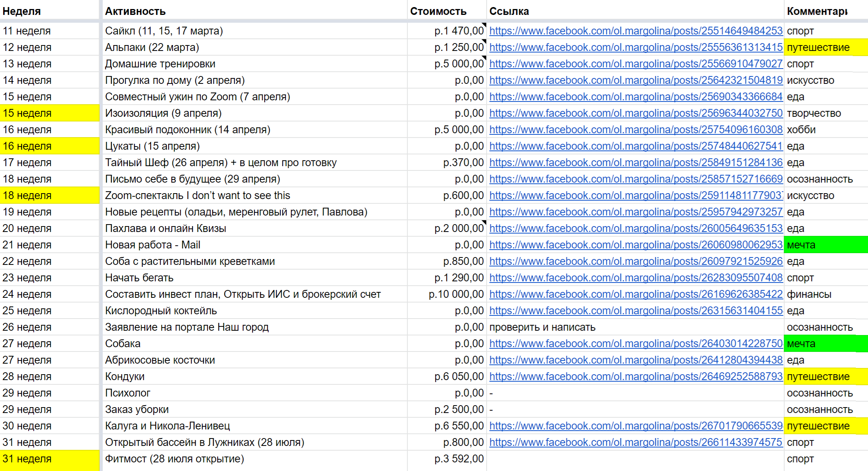Select cost cell р.1 470,00
Viewport: 868px width, 471px height.
tap(447, 31)
